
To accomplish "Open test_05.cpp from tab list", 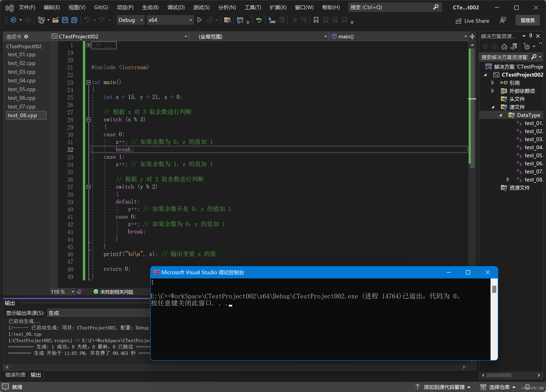I will (x=21, y=89).
